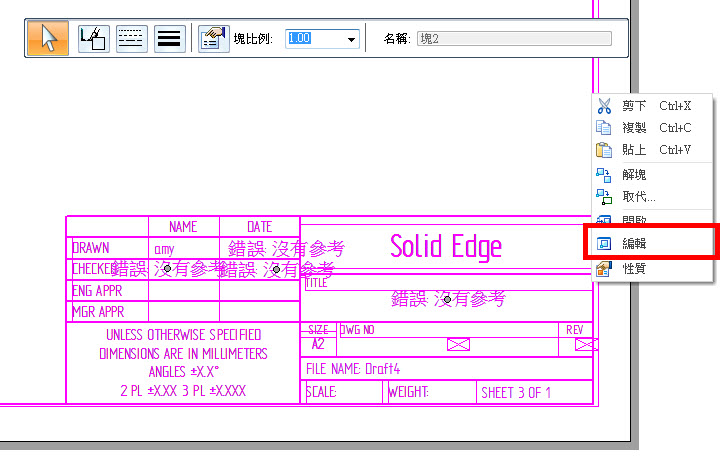Click the DATE column header

[260, 227]
